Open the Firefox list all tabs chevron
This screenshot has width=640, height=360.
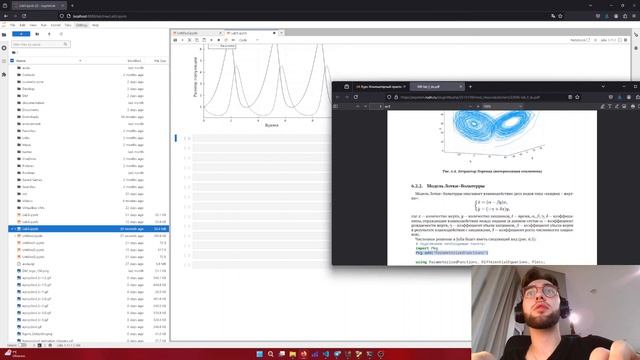(x=603, y=87)
